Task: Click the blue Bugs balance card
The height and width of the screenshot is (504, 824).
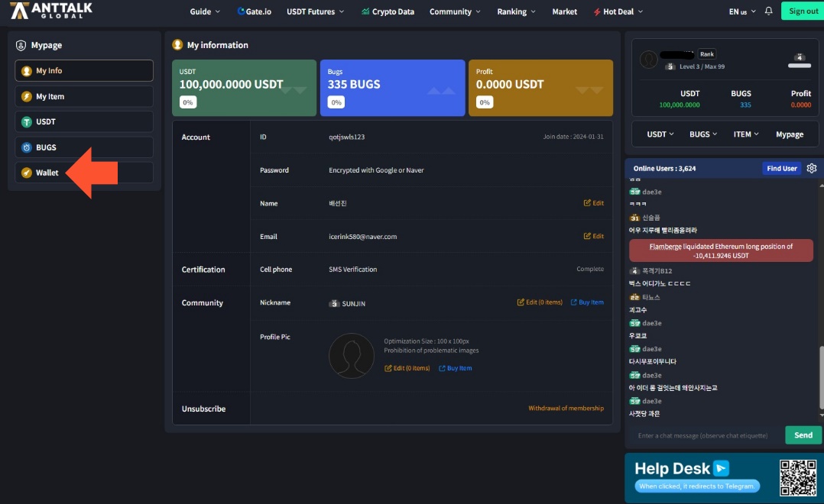Action: (393, 88)
